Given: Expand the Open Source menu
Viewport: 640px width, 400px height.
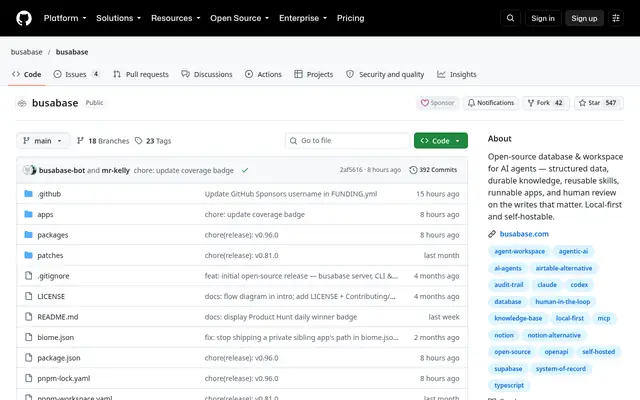Looking at the screenshot, I should [x=240, y=18].
